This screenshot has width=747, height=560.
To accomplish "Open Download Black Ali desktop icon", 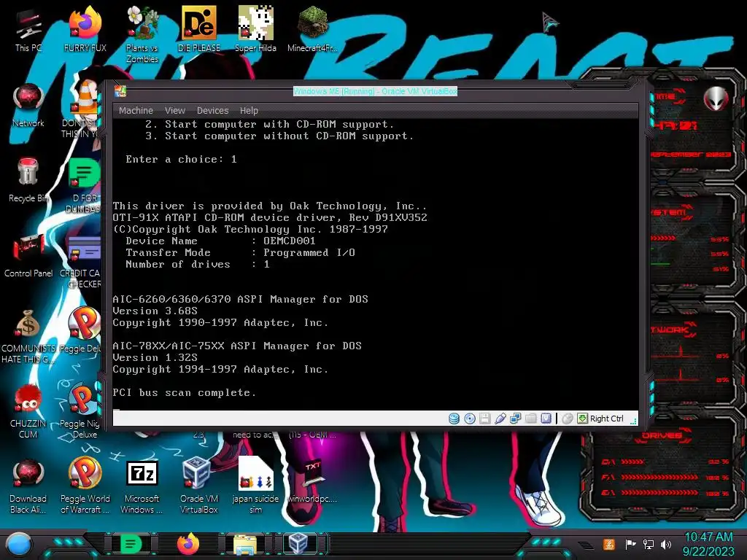I will coord(28,486).
